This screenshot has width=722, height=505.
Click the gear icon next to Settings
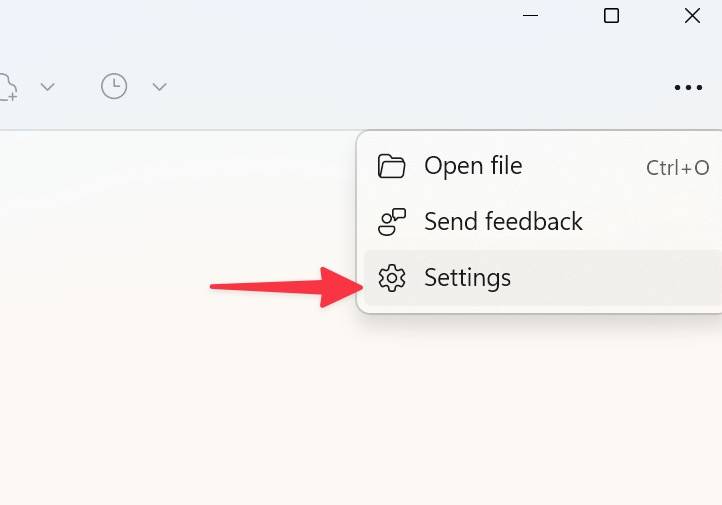tap(391, 278)
